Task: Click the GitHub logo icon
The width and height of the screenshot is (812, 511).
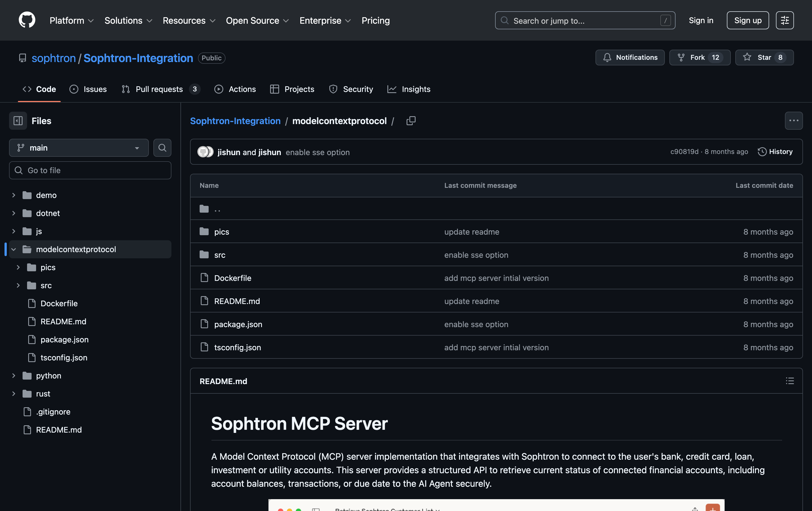Action: pos(27,20)
